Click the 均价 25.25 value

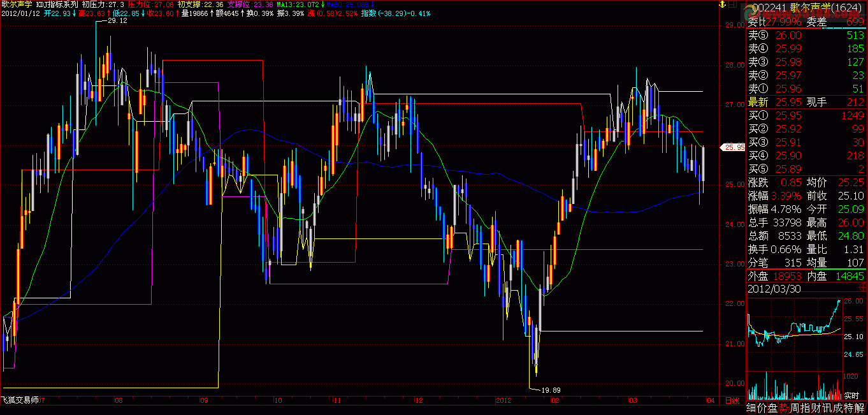(x=851, y=182)
